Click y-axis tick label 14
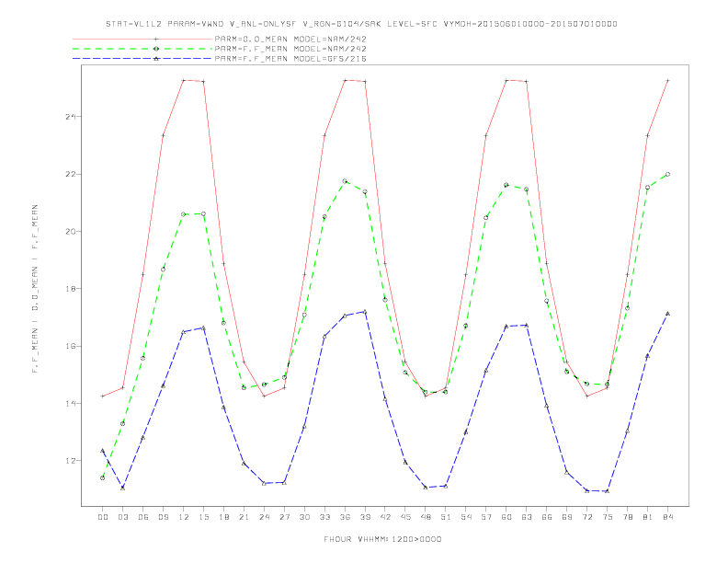The width and height of the screenshot is (728, 563). (x=71, y=403)
